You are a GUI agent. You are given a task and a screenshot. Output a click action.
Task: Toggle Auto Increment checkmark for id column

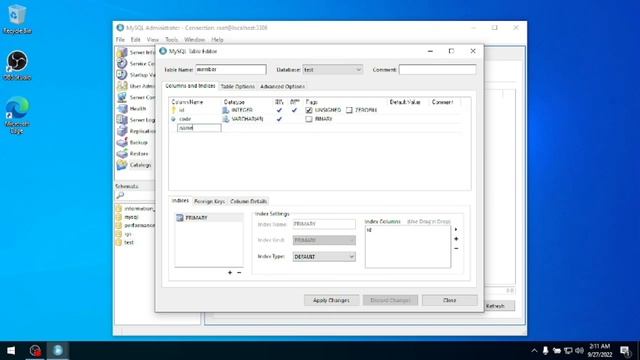click(294, 110)
